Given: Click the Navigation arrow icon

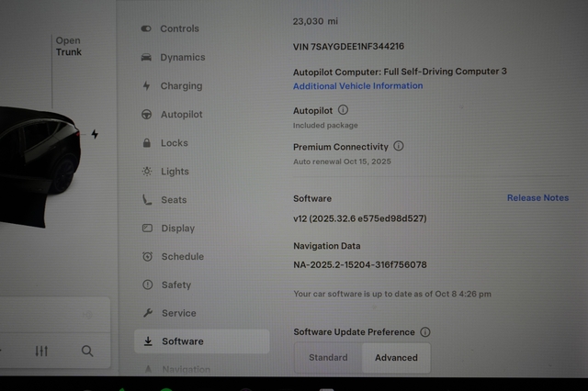Looking at the screenshot, I should [x=148, y=369].
